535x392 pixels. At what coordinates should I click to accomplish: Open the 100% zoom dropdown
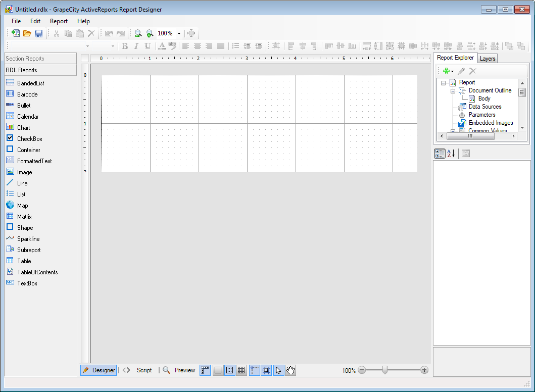pos(179,33)
